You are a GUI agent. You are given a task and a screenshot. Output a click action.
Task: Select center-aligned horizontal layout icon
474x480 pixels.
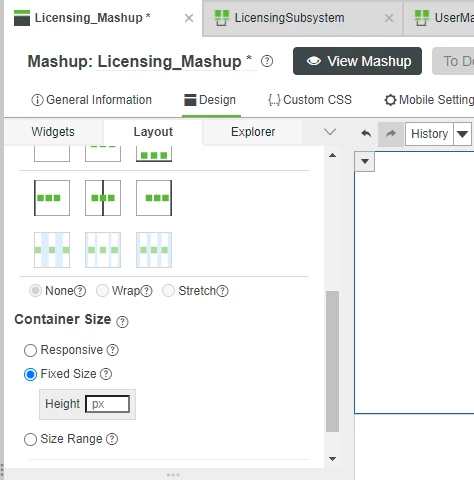[103, 198]
